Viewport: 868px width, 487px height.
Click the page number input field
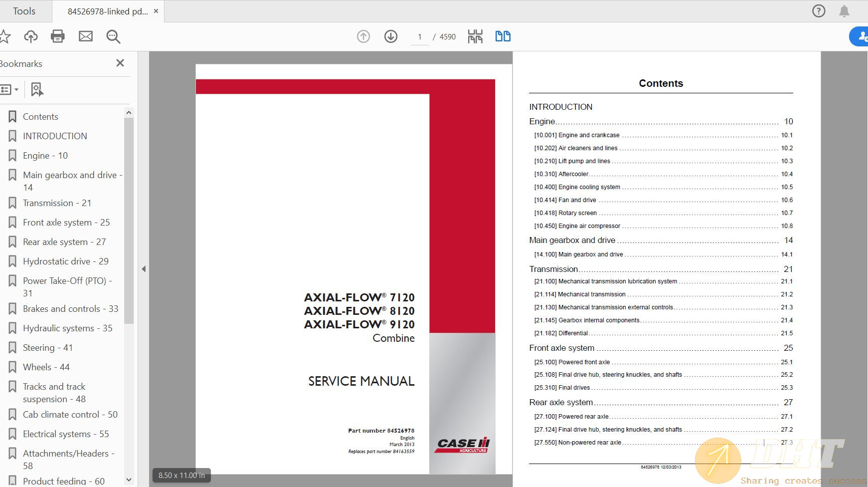[x=420, y=37]
